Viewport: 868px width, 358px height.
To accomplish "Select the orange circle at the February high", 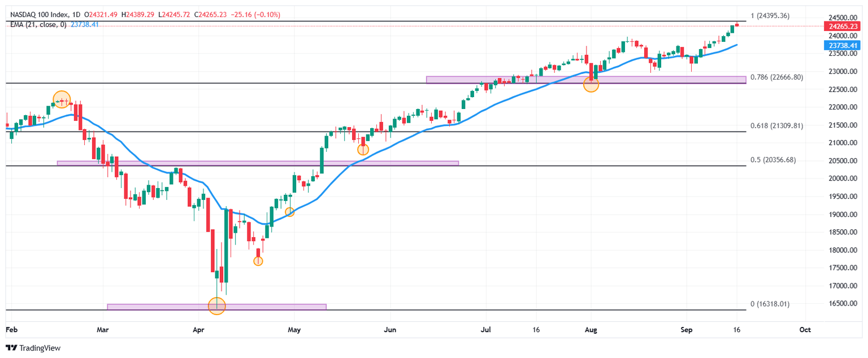I will pos(62,99).
